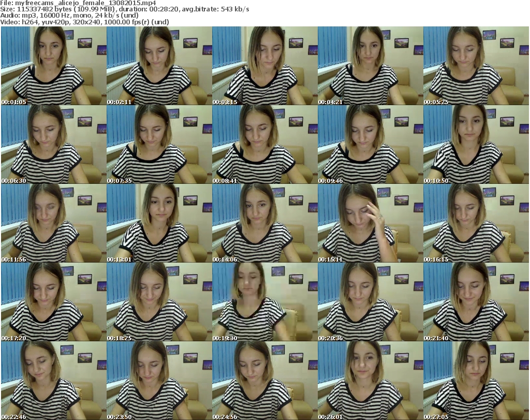Select the thumbnail stamped 00:22:46
Image resolution: width=530 pixels, height=420 pixels.
(54, 381)
